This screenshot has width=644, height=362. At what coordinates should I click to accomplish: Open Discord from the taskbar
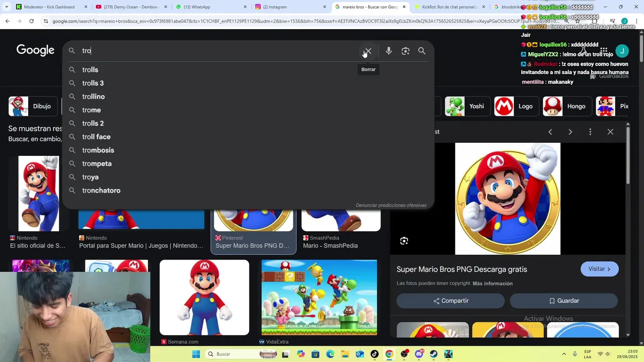tap(419, 354)
